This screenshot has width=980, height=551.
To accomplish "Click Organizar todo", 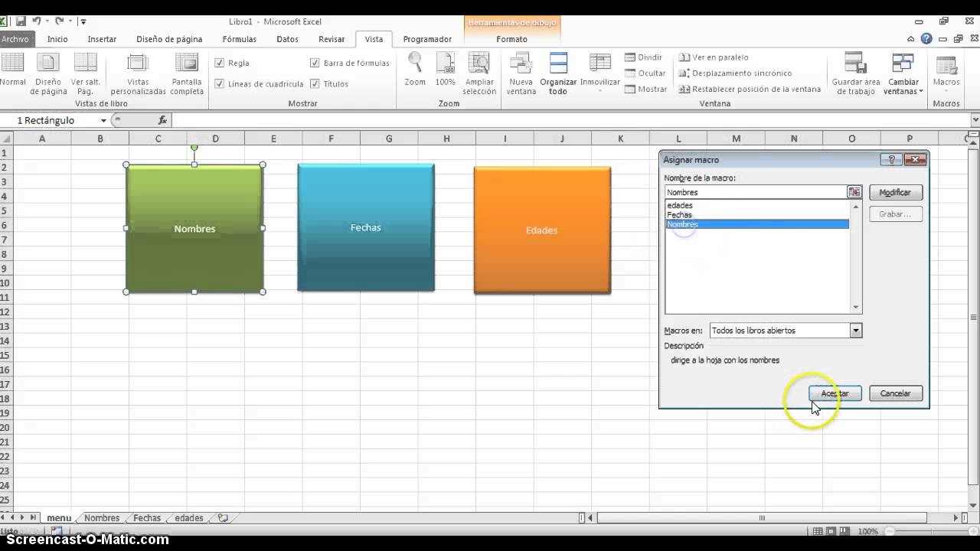I will click(x=558, y=73).
